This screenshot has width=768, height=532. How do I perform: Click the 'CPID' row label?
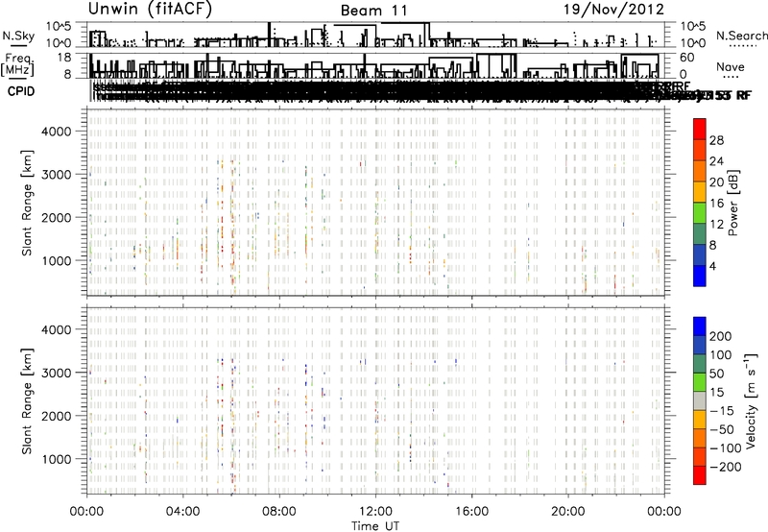[x=21, y=91]
